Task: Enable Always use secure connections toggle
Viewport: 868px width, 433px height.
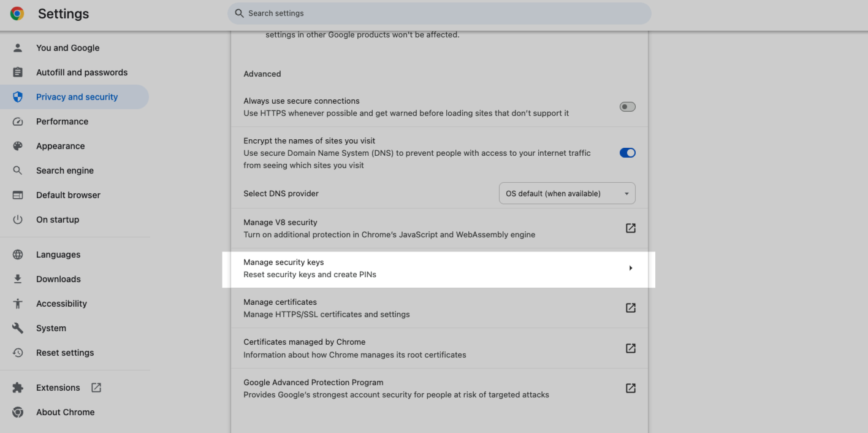Action: [x=628, y=107]
